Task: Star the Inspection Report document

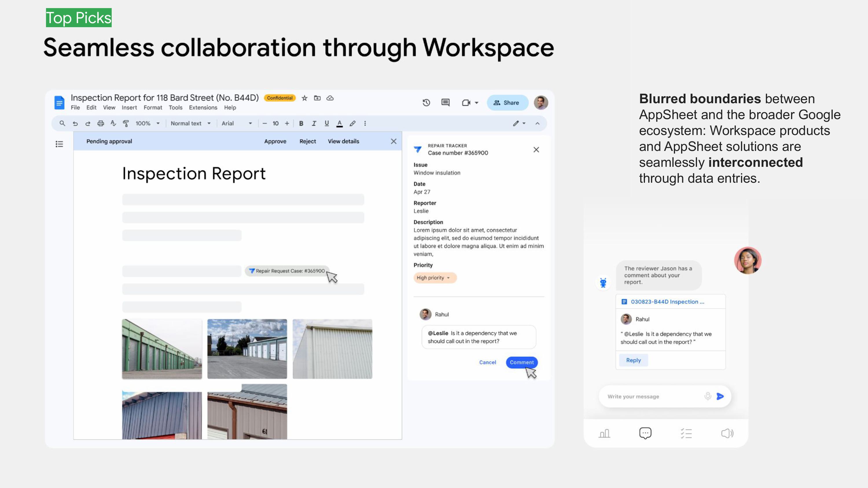Action: click(x=305, y=98)
